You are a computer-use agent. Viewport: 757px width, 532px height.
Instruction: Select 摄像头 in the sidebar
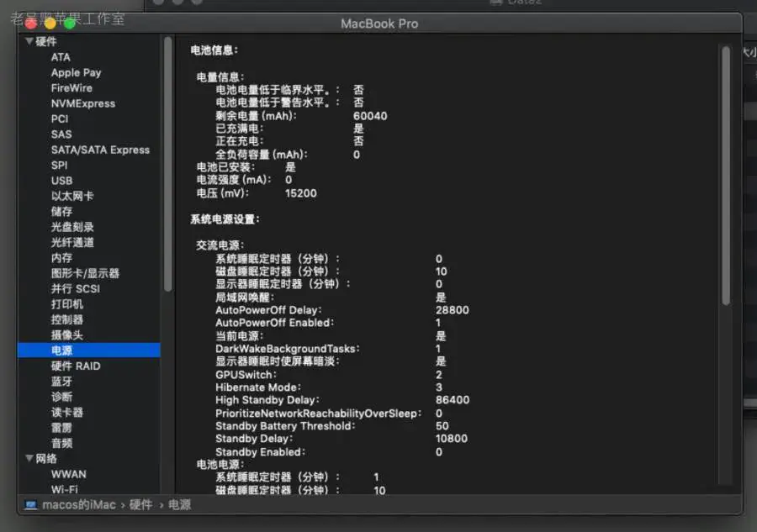(67, 335)
